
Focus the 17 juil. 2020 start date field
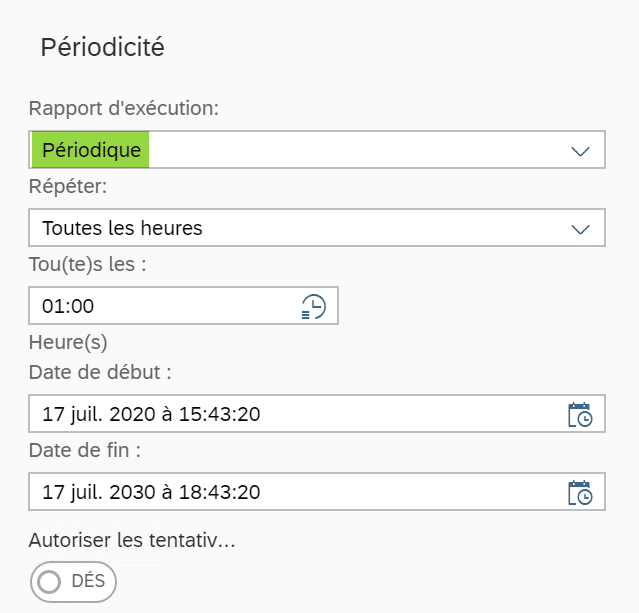[317, 414]
